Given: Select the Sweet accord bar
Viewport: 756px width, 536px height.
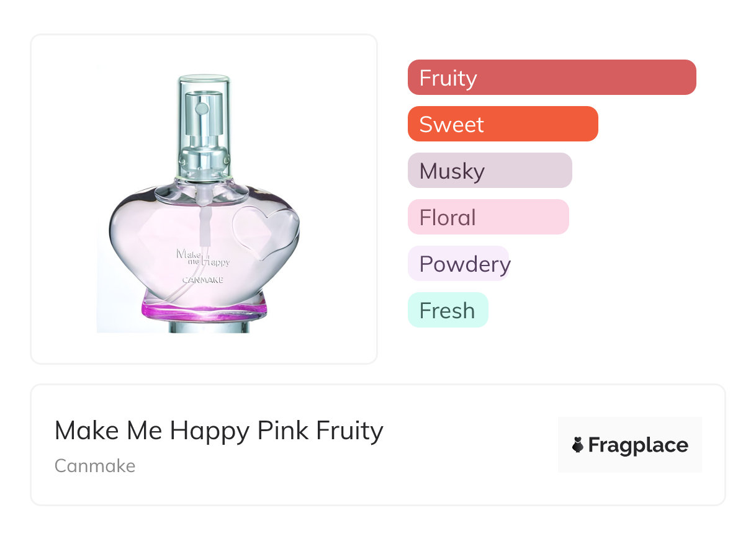Looking at the screenshot, I should coord(502,124).
